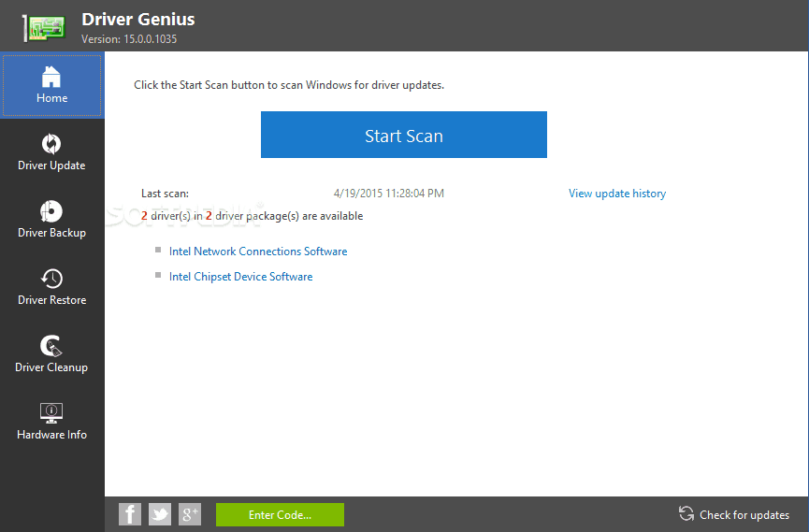Click the Enter Code button

pos(281,515)
